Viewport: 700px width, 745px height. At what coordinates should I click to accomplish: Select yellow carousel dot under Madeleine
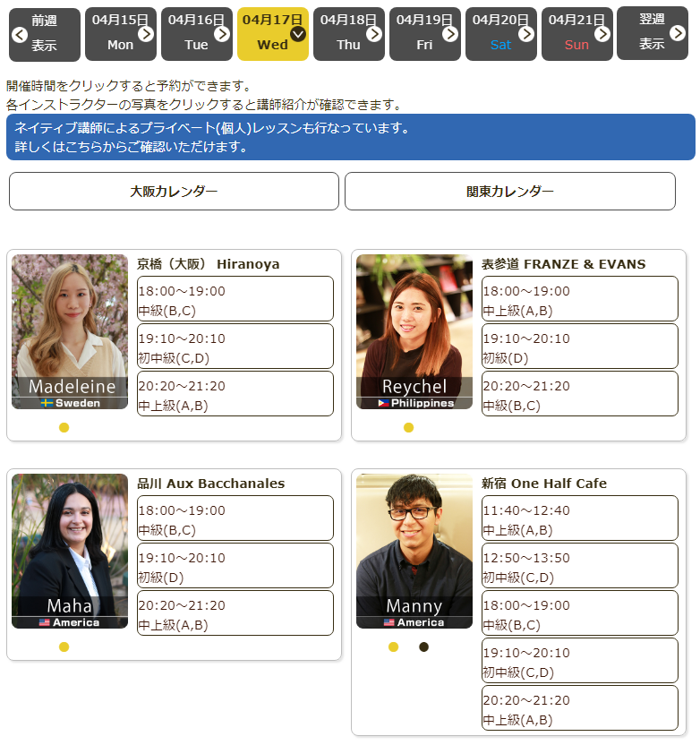pos(64,427)
